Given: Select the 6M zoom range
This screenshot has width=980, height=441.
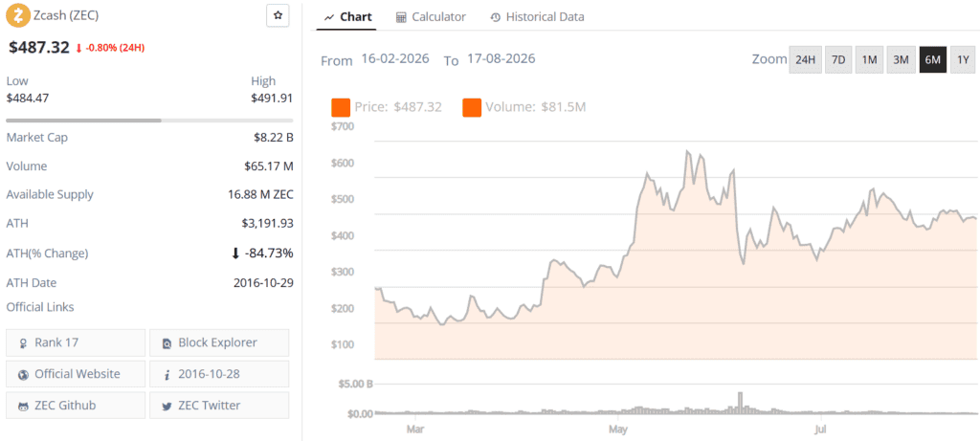Looking at the screenshot, I should pos(932,60).
